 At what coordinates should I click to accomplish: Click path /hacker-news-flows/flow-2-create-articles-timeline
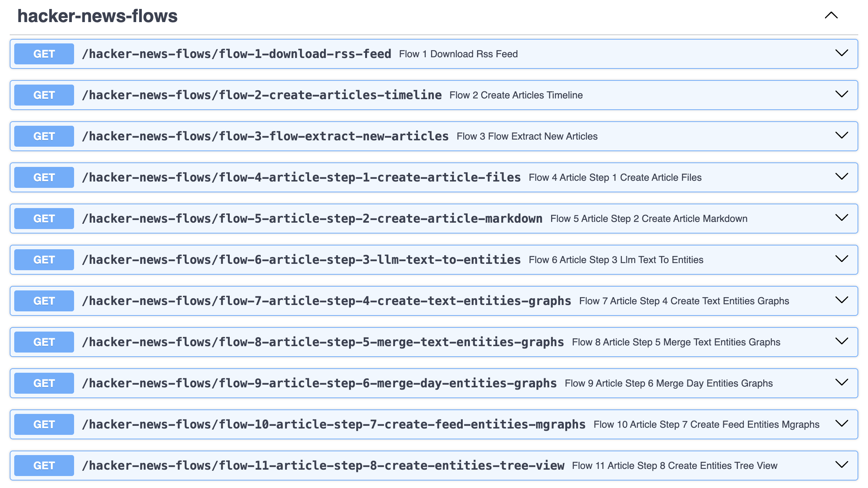(262, 95)
